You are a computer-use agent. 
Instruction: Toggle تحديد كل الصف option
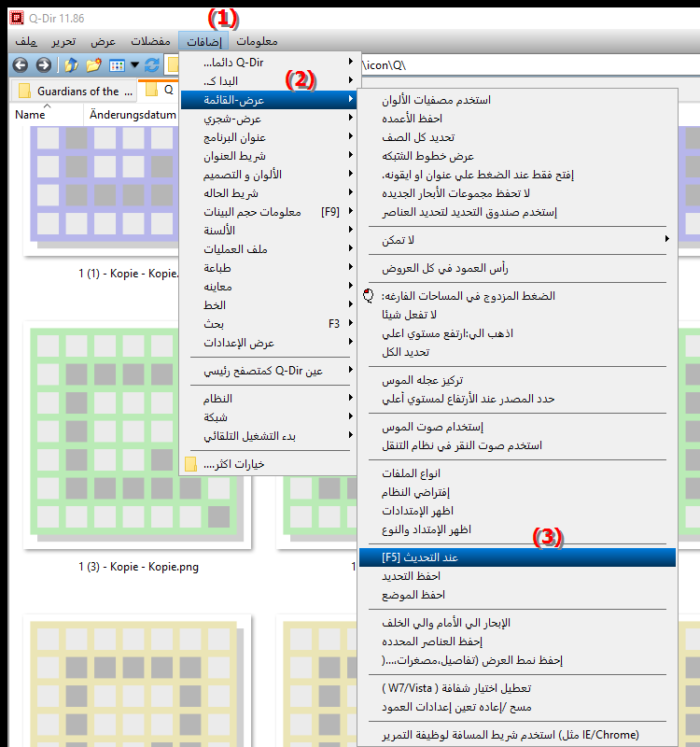[517, 137]
